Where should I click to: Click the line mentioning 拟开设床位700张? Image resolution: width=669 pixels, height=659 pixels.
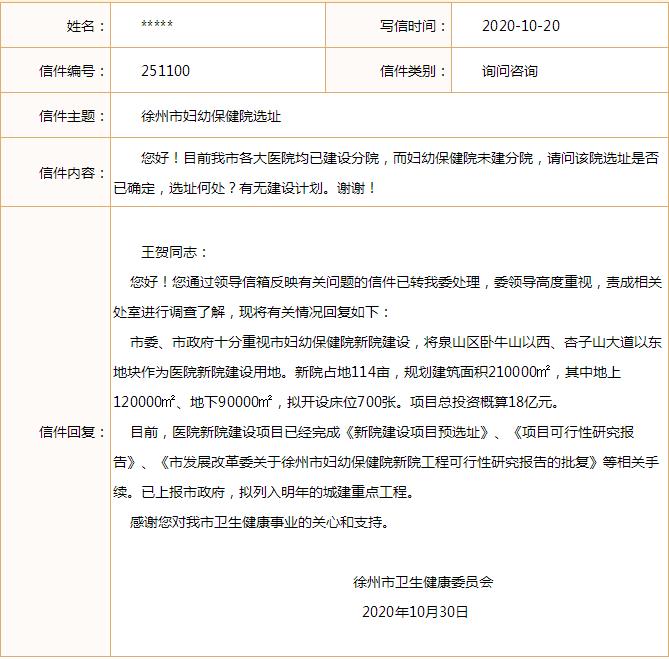336,402
